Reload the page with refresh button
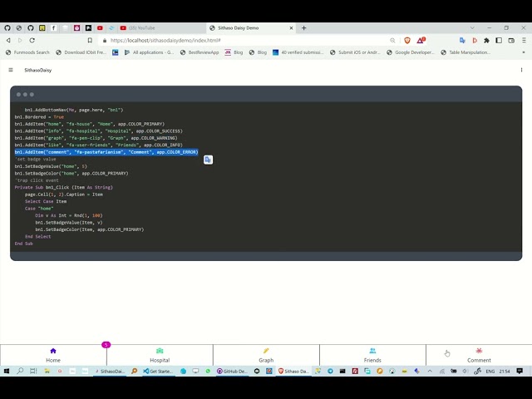 (32, 40)
